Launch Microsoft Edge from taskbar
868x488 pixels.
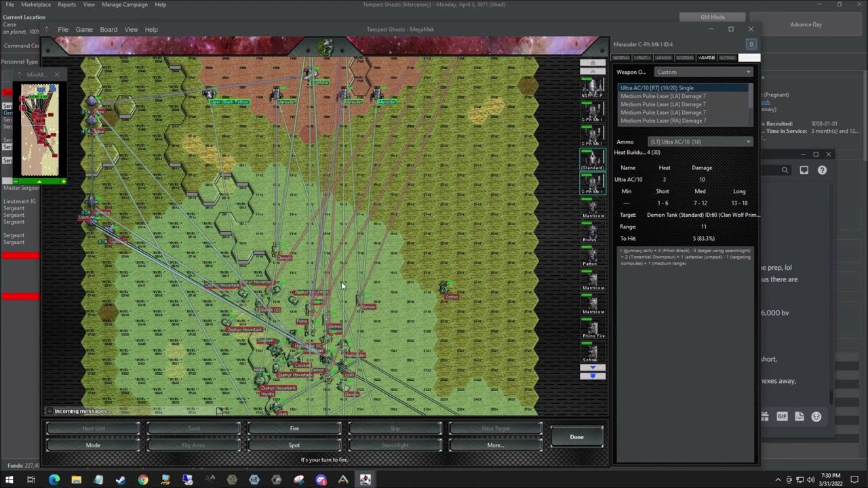54,480
